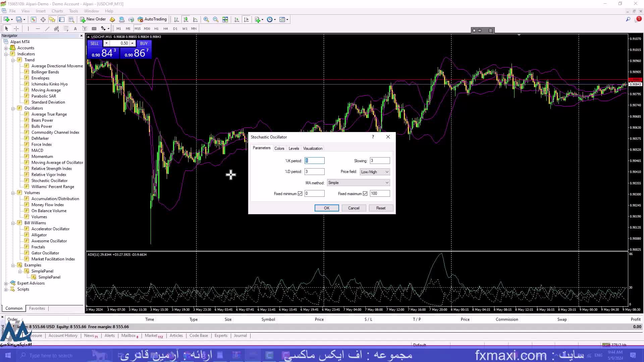The image size is (644, 362).
Task: Uncheck the Fixed minimum checkbox
Action: [x=300, y=194]
